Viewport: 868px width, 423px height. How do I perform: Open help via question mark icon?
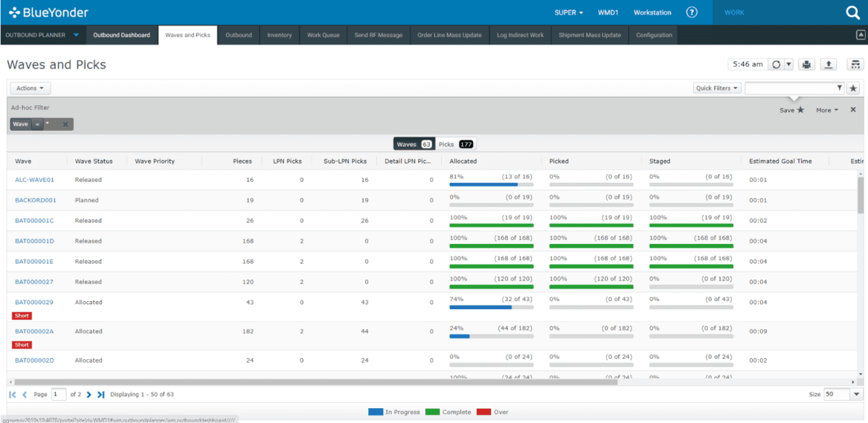tap(691, 12)
